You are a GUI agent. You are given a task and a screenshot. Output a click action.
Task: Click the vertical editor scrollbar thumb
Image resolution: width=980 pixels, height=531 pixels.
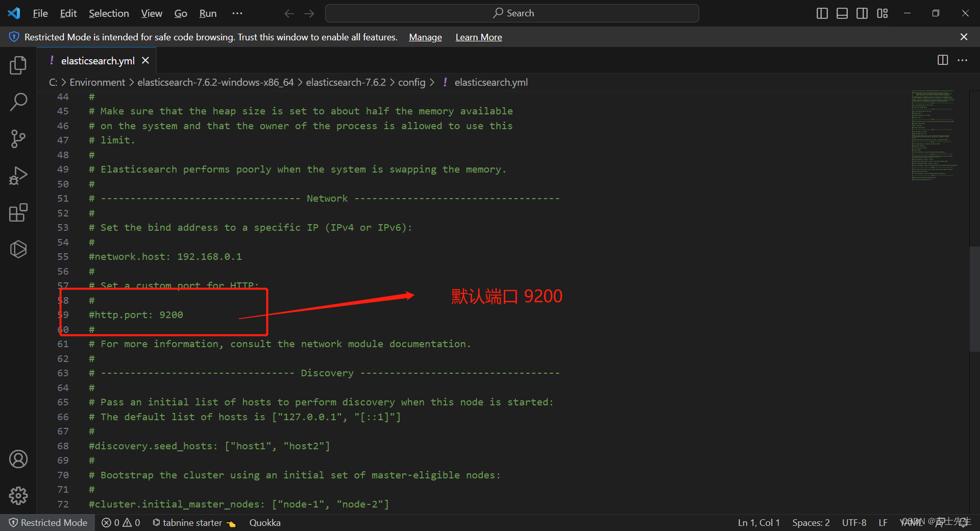tap(974, 299)
